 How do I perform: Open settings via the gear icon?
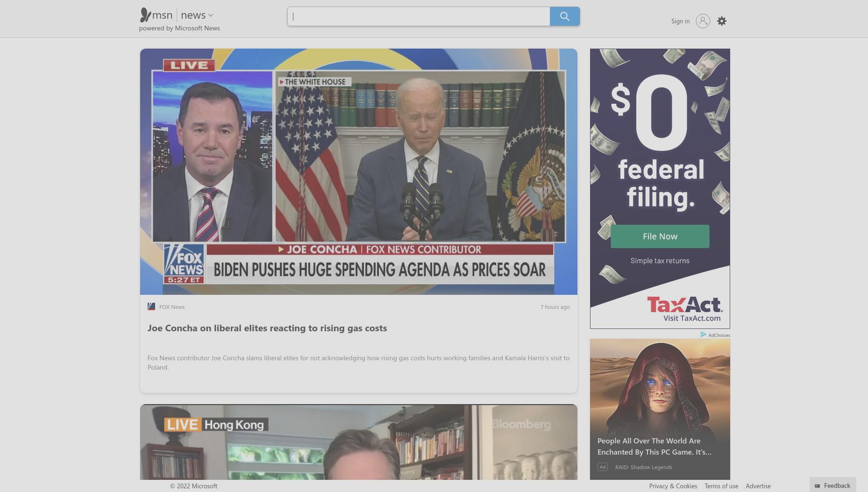[x=722, y=21]
